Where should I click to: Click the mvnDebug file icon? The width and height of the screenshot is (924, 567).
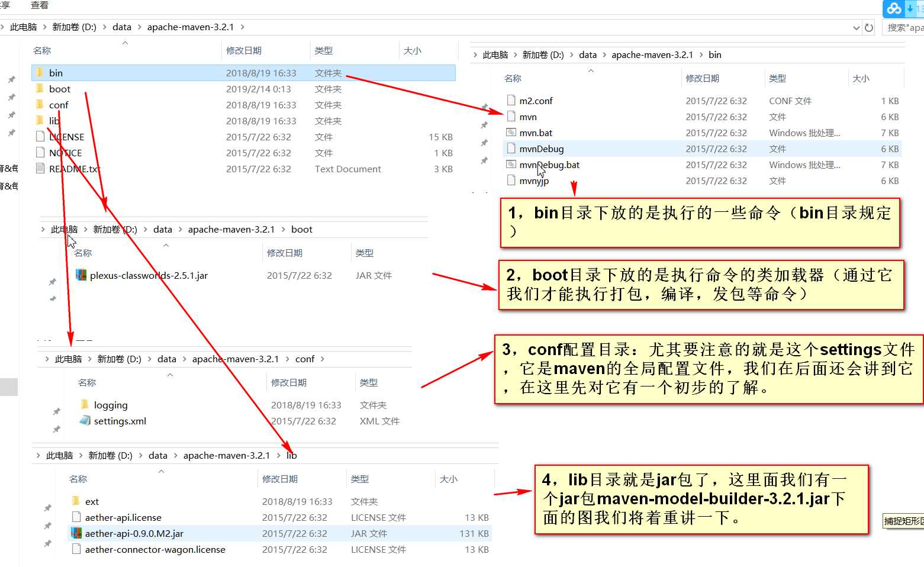pyautogui.click(x=511, y=148)
